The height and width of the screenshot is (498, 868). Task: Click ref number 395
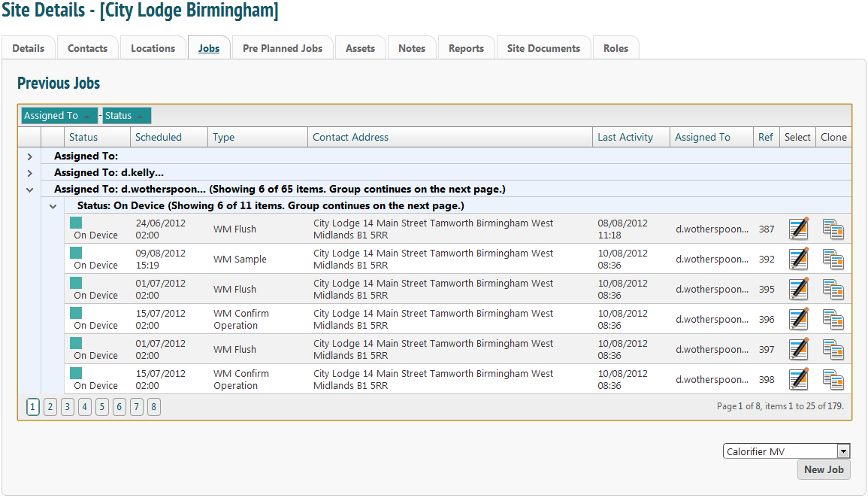(767, 289)
